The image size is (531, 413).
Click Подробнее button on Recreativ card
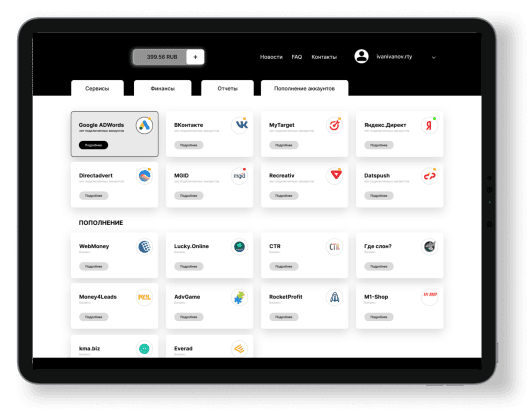284,195
